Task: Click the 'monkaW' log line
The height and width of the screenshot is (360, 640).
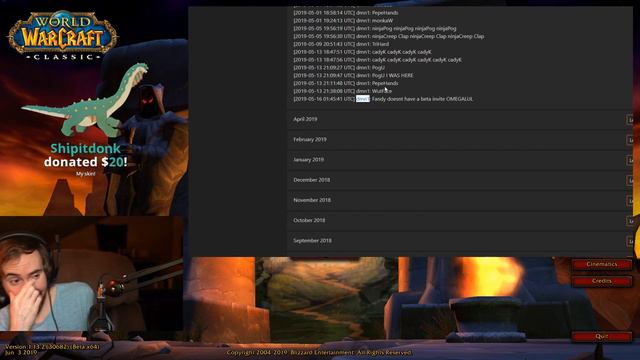Action: coord(343,20)
